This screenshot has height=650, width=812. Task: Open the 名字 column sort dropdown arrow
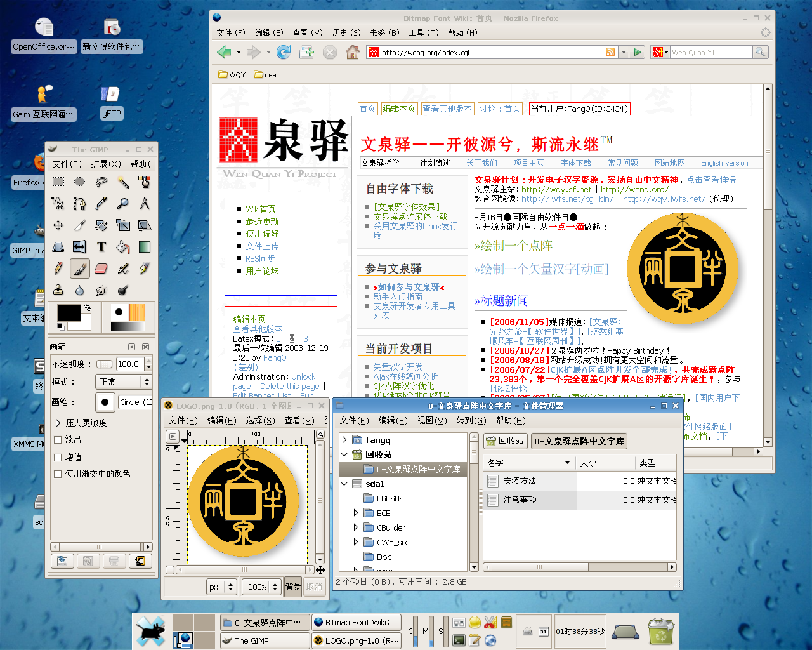(x=568, y=463)
